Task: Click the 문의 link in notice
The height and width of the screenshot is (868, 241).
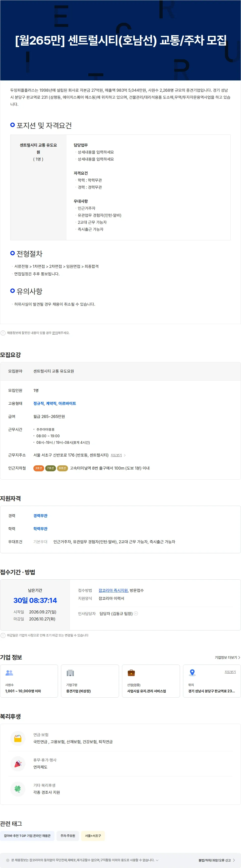Action: tap(55, 333)
